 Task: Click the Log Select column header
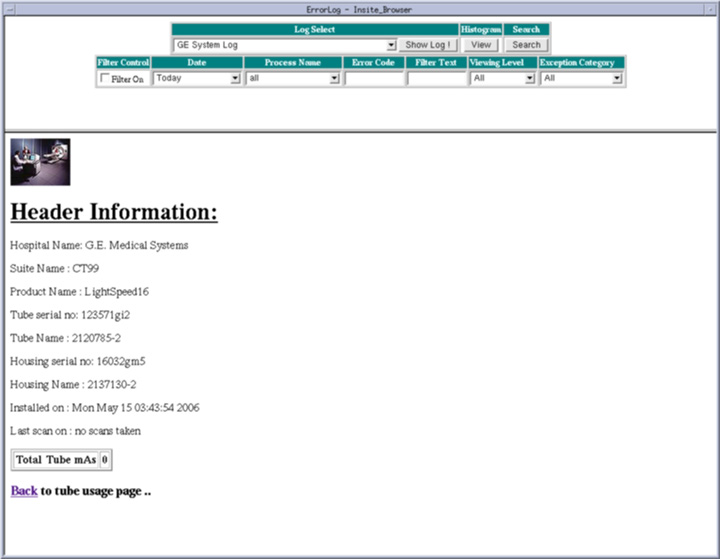315,30
